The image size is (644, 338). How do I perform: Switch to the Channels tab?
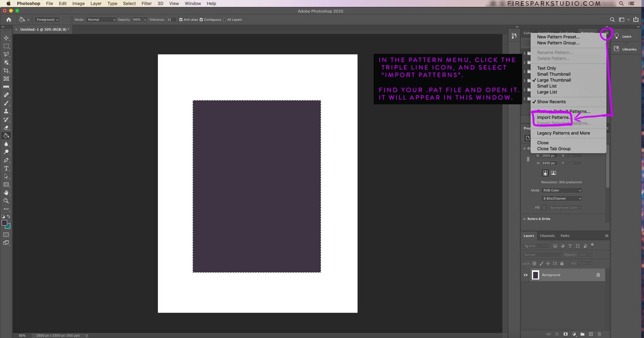tap(547, 235)
